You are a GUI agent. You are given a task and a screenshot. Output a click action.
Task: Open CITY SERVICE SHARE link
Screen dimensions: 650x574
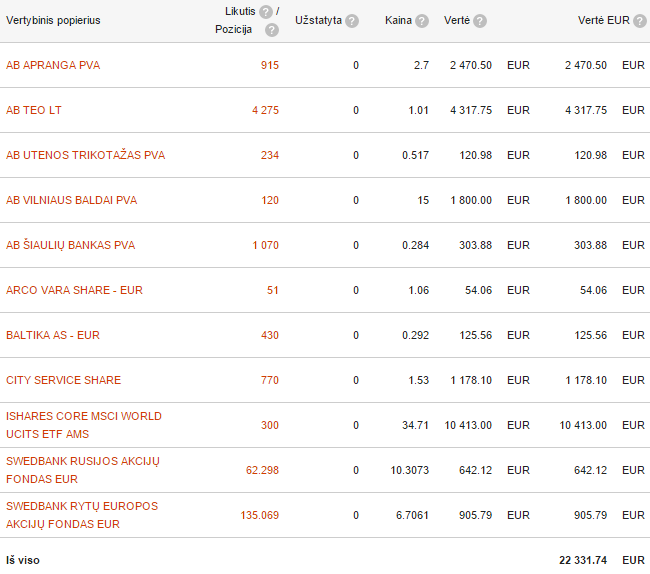(63, 380)
